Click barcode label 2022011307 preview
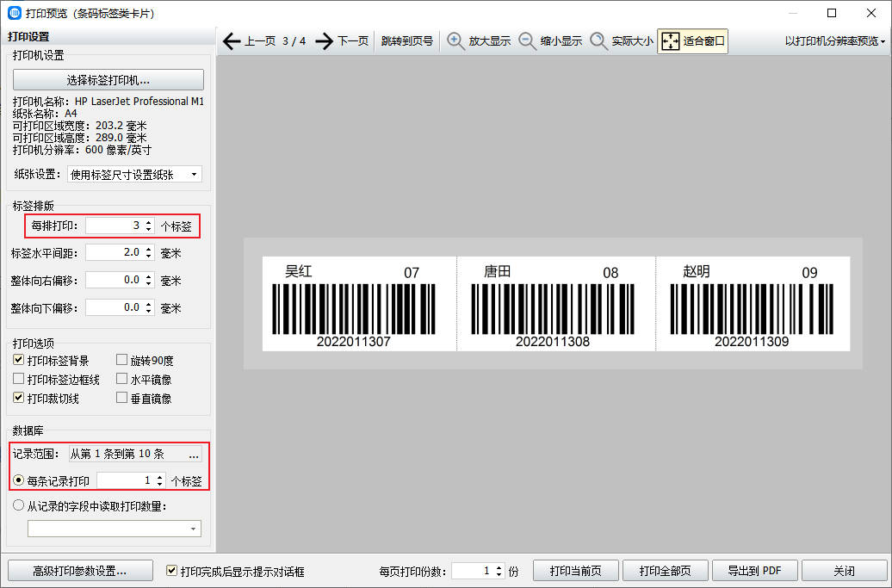This screenshot has width=892, height=588. click(x=359, y=304)
